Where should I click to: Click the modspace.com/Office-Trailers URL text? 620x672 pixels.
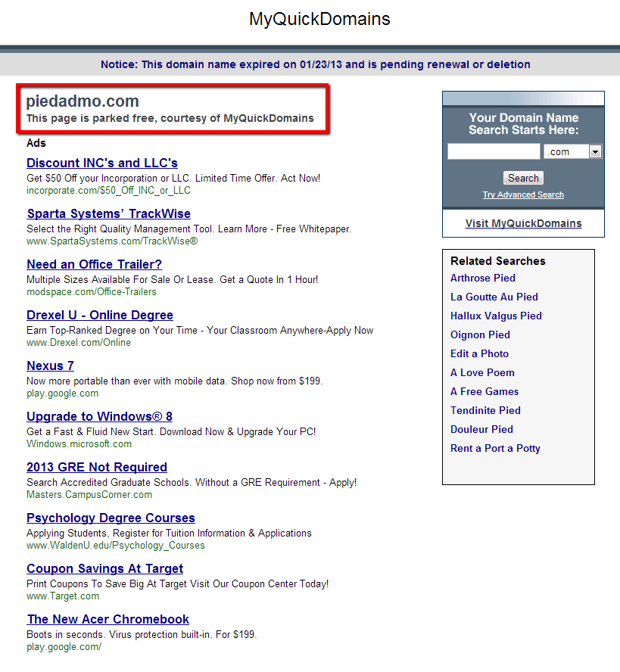[x=92, y=292]
